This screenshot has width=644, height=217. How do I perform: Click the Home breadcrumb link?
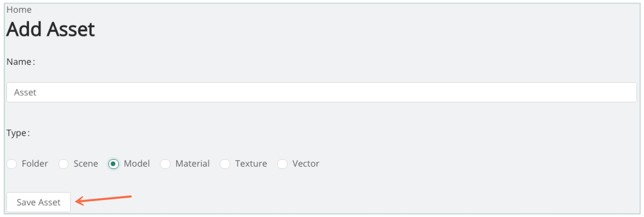click(19, 10)
